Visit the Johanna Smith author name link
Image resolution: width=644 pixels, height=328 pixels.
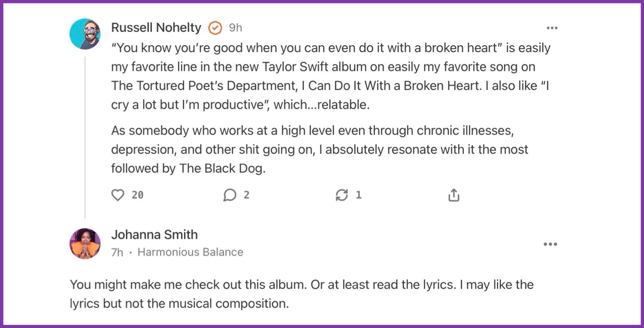tap(154, 234)
